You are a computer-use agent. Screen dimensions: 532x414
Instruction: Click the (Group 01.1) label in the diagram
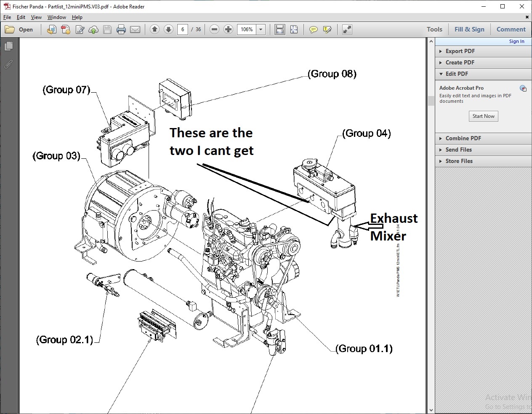coord(364,349)
